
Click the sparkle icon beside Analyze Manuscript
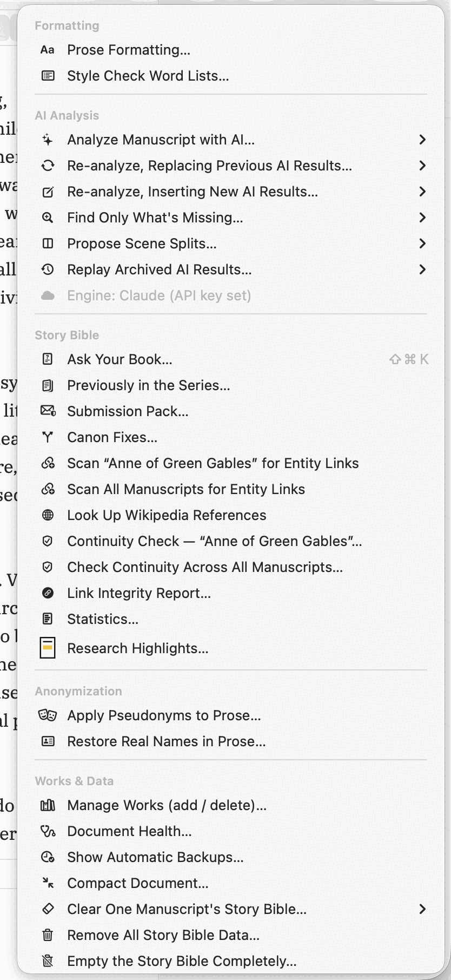click(x=48, y=140)
